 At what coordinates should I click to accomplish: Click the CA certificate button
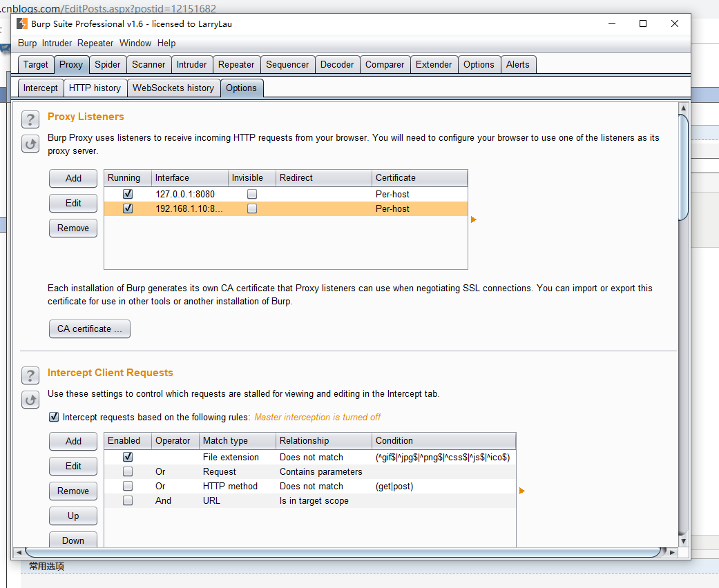(89, 329)
